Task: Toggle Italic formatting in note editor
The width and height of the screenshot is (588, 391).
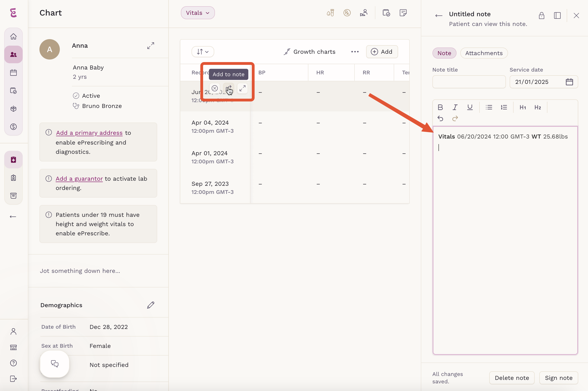Action: 455,107
